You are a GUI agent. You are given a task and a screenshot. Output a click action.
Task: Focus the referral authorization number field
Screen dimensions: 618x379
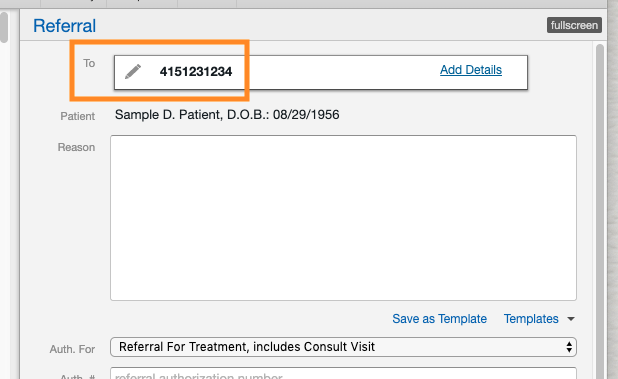click(x=343, y=373)
